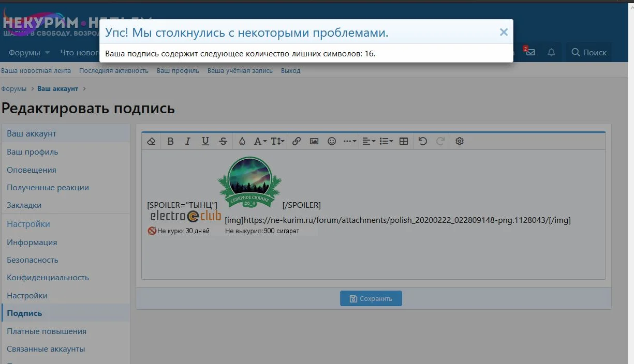Click the redo arrow icon
The height and width of the screenshot is (364, 634).
pos(440,141)
